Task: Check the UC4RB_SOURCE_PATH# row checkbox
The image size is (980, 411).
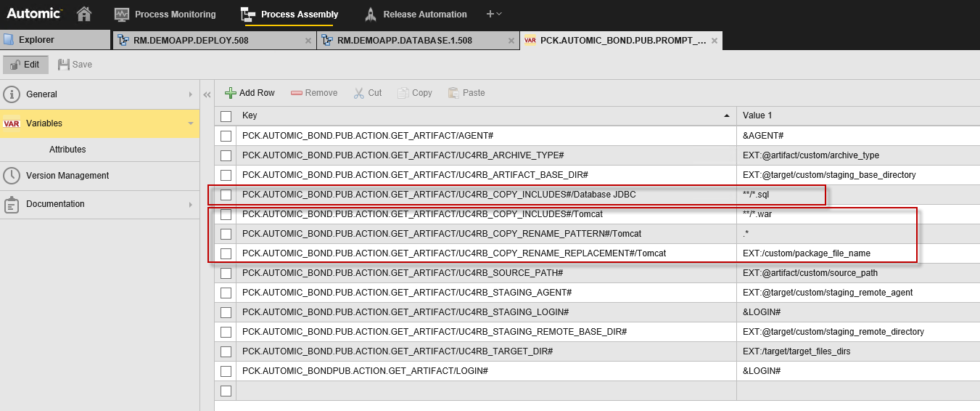Action: click(x=226, y=273)
